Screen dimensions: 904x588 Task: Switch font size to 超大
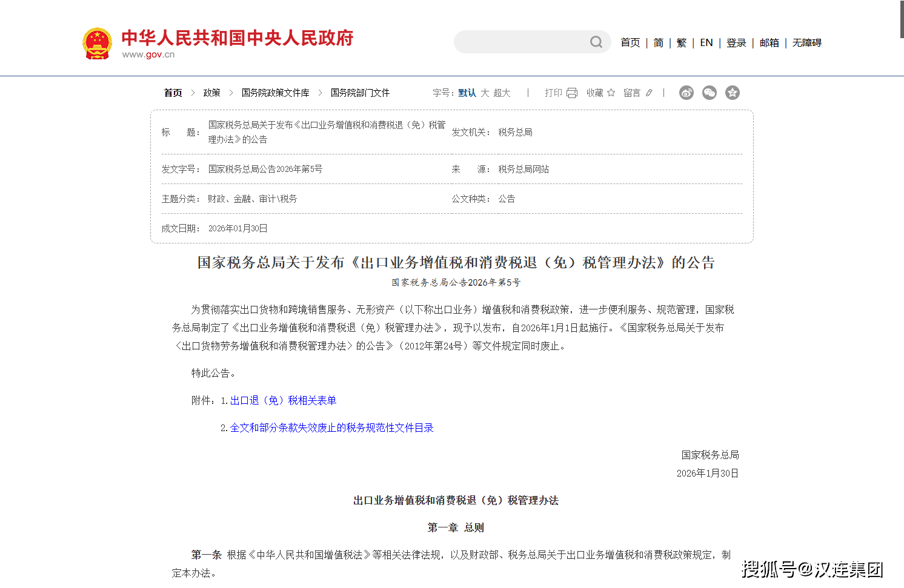(502, 93)
